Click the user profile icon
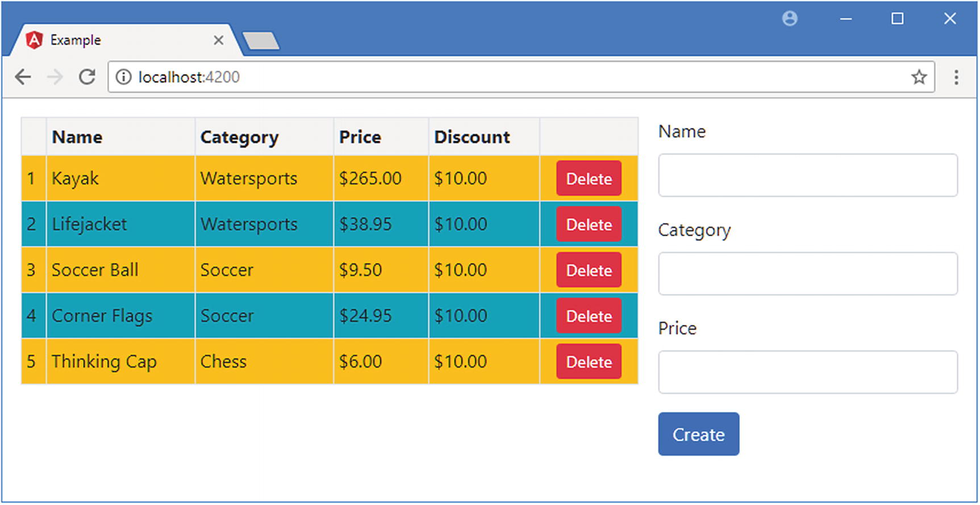 tap(790, 19)
